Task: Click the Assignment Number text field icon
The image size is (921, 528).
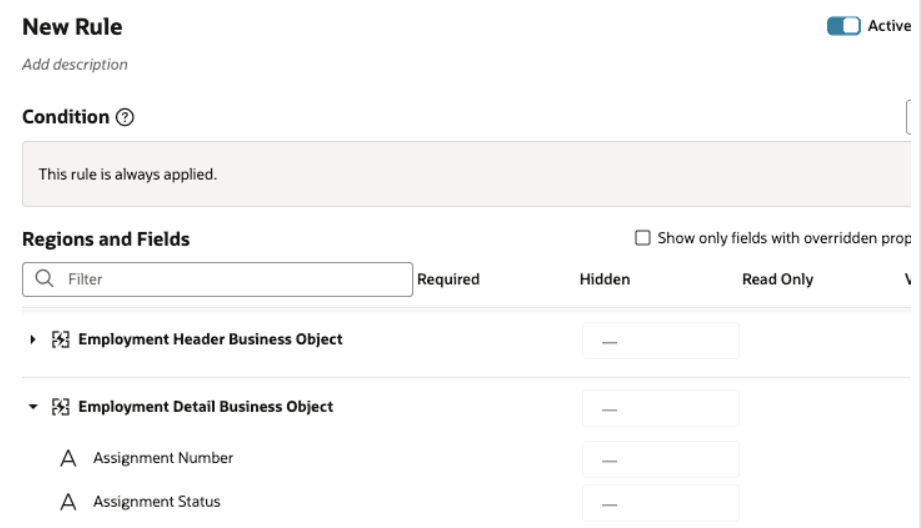Action: [x=69, y=459]
